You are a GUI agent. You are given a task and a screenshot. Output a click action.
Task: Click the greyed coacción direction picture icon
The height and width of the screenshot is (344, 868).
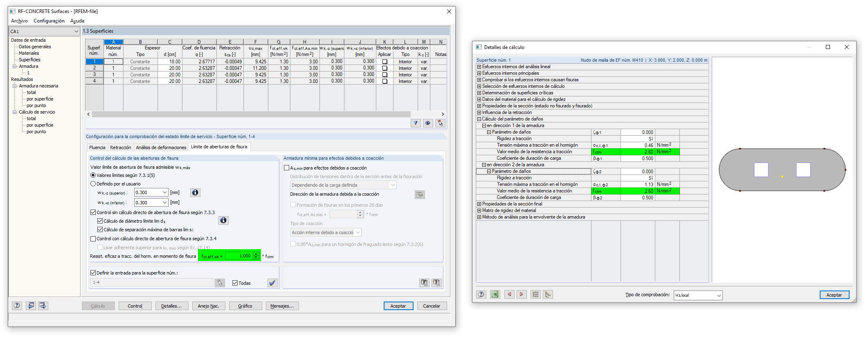tap(420, 194)
